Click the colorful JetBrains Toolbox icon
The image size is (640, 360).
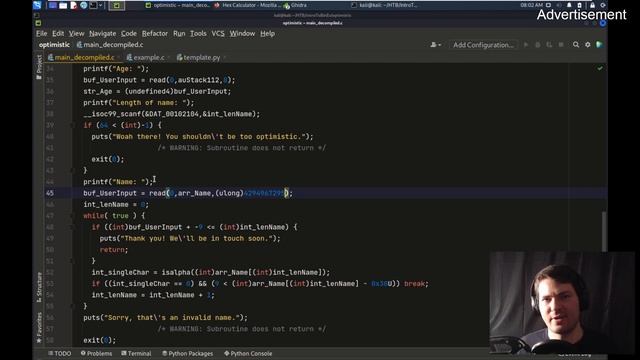point(600,44)
